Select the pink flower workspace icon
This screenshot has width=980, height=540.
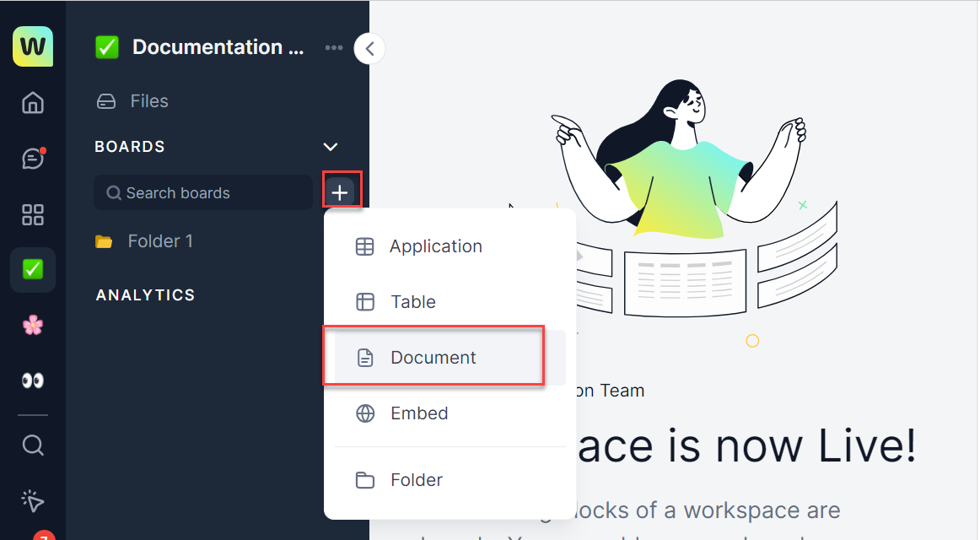coord(33,326)
